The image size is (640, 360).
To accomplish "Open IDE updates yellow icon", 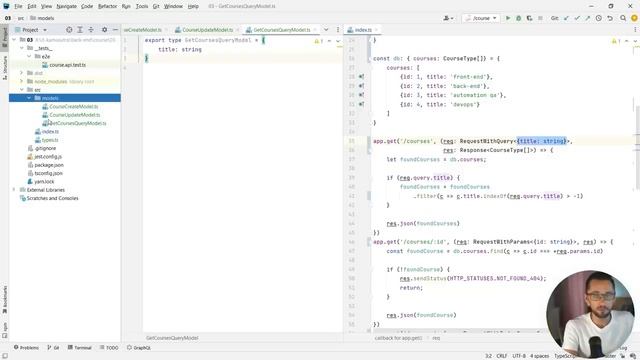I will click(634, 18).
